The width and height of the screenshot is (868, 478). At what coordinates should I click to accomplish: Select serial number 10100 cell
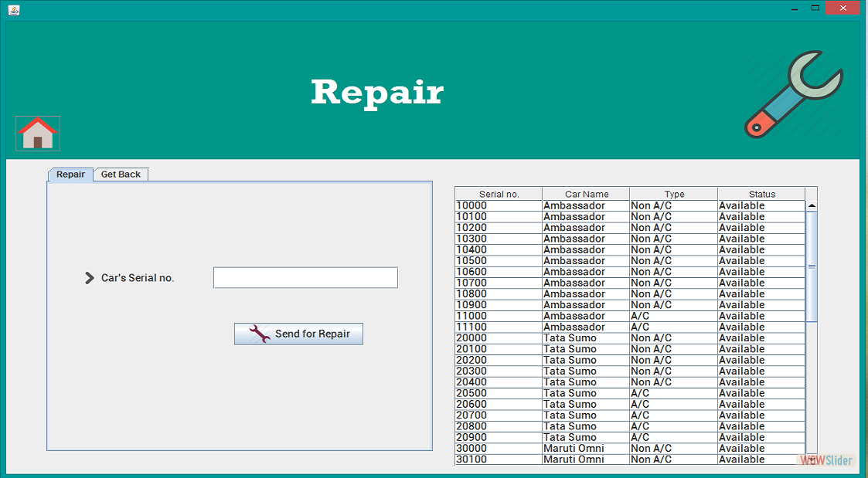499,217
